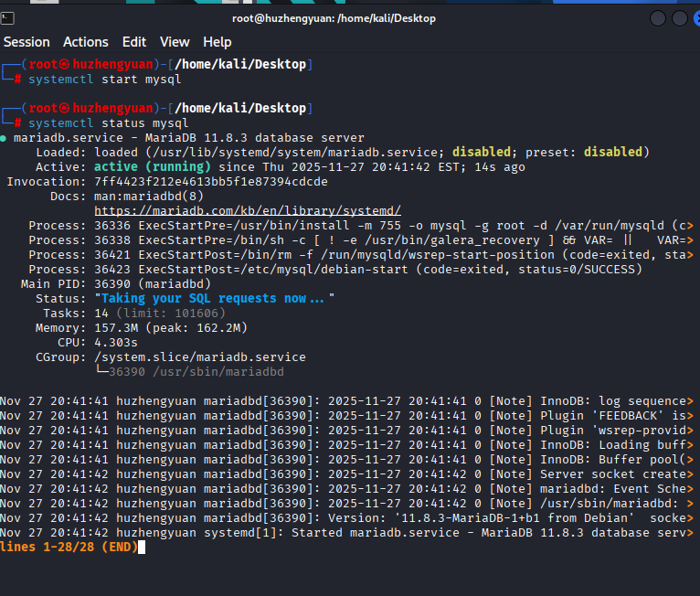Click 'Taking your SQL requests now...' status
The height and width of the screenshot is (596, 700).
click(214, 299)
